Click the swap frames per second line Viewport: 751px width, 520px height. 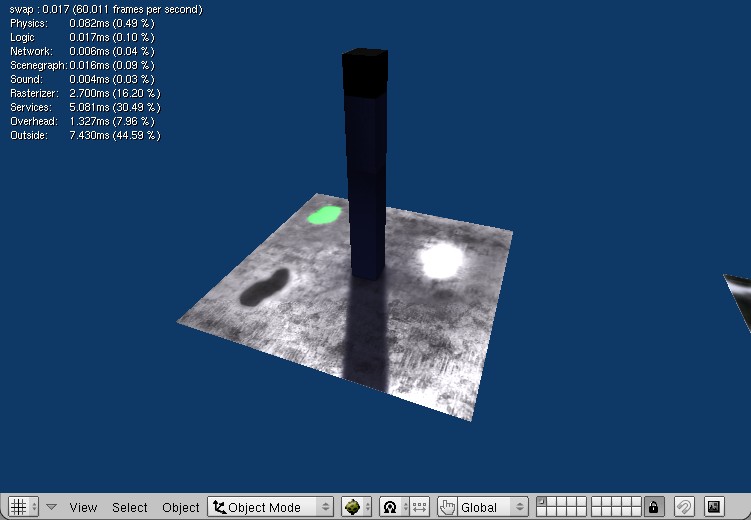coord(106,10)
